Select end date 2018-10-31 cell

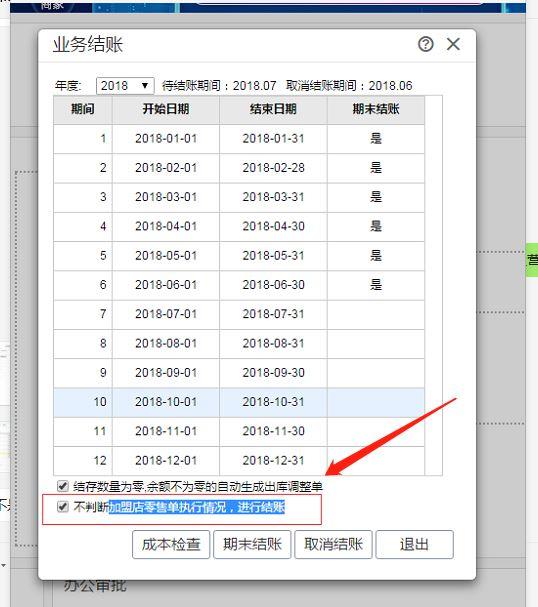point(273,402)
